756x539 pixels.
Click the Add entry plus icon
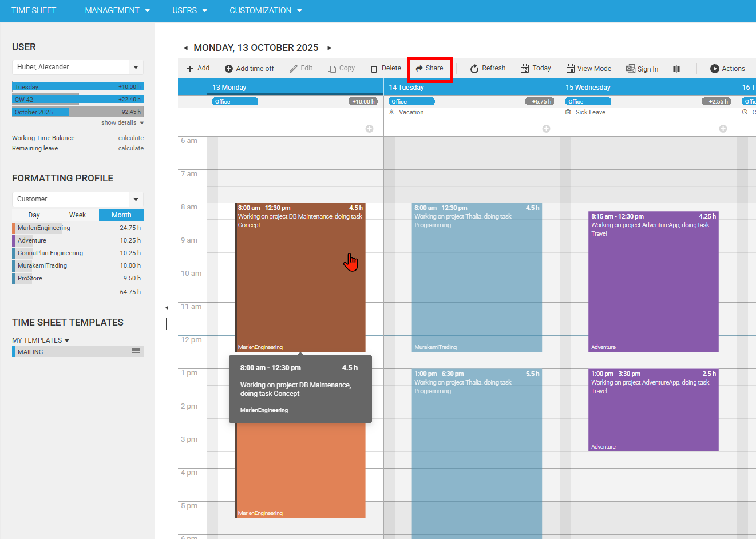pos(190,69)
